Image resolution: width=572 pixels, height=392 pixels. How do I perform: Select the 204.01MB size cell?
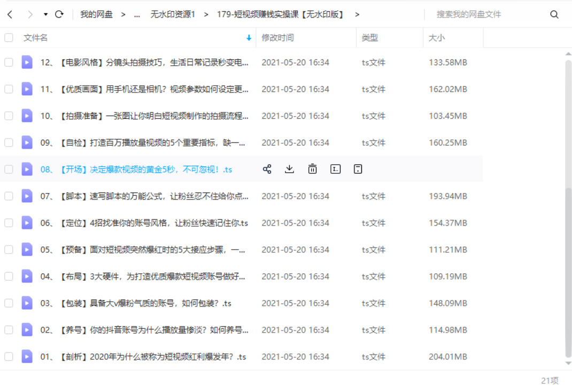click(448, 357)
